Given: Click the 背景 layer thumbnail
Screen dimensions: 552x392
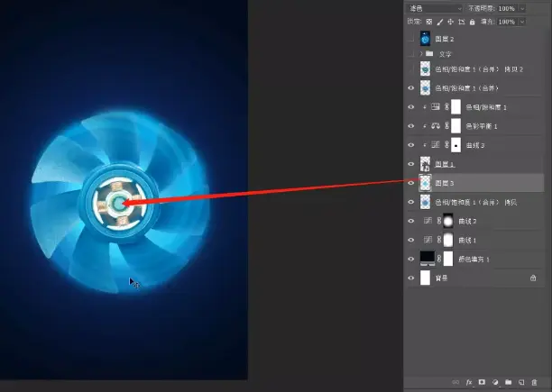Looking at the screenshot, I should tap(425, 278).
